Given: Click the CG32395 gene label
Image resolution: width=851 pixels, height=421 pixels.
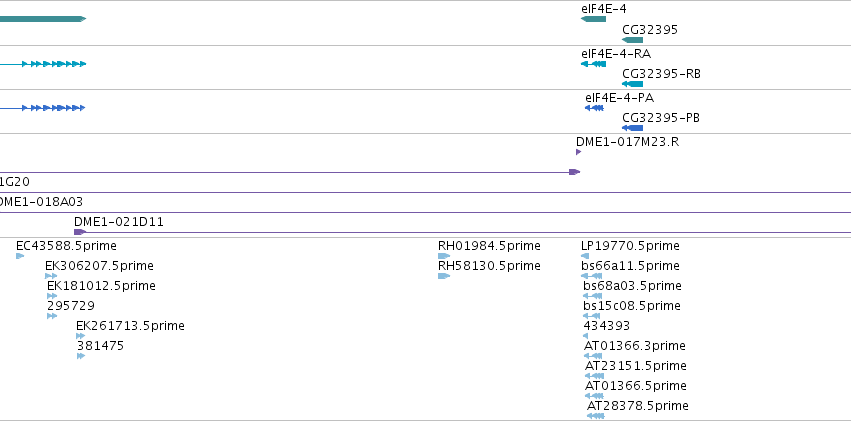Looking at the screenshot, I should point(650,30).
